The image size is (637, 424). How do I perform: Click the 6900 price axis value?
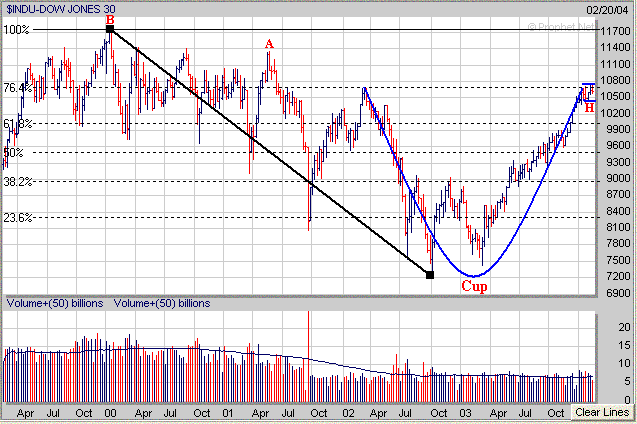[618, 292]
